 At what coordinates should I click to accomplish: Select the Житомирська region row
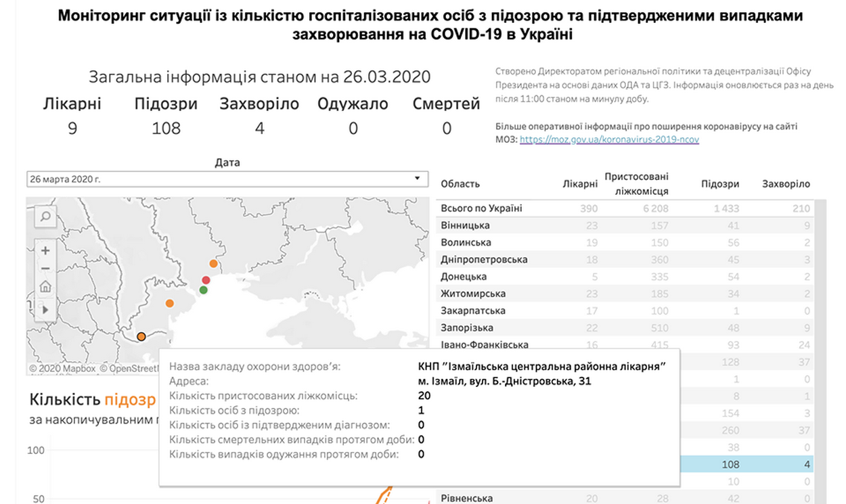click(625, 294)
